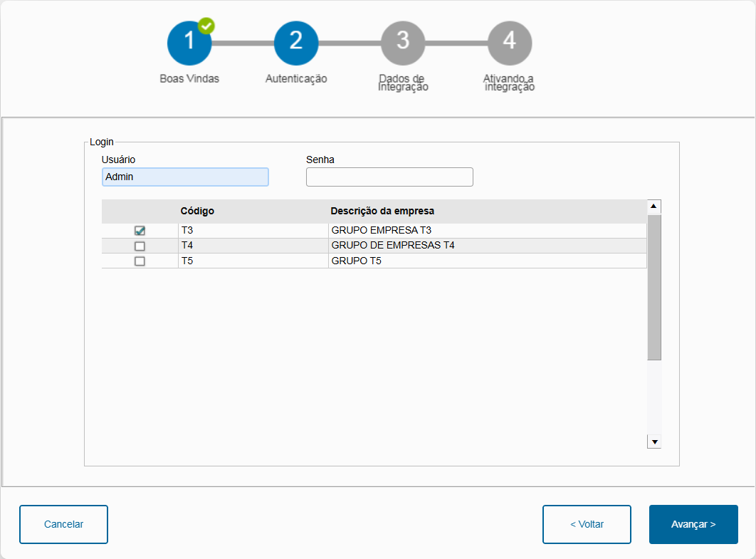Click the Descrição da empresa column header
Image resolution: width=756 pixels, height=559 pixels.
click(382, 211)
